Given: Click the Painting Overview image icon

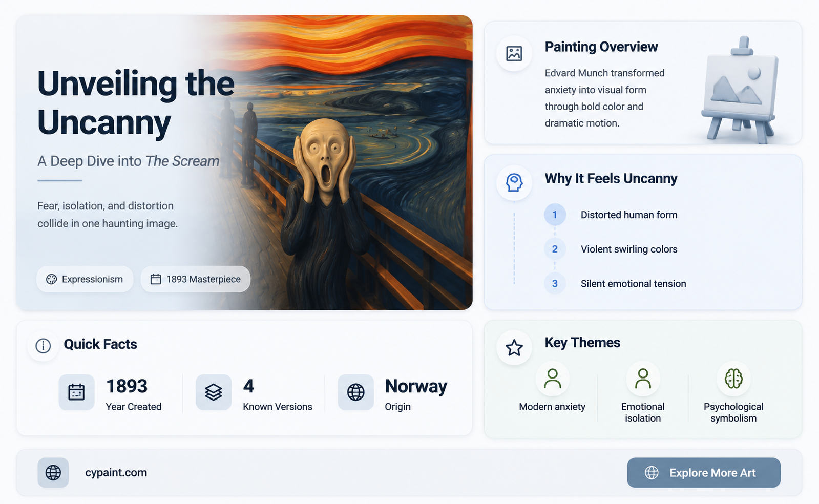Looking at the screenshot, I should click(x=514, y=53).
